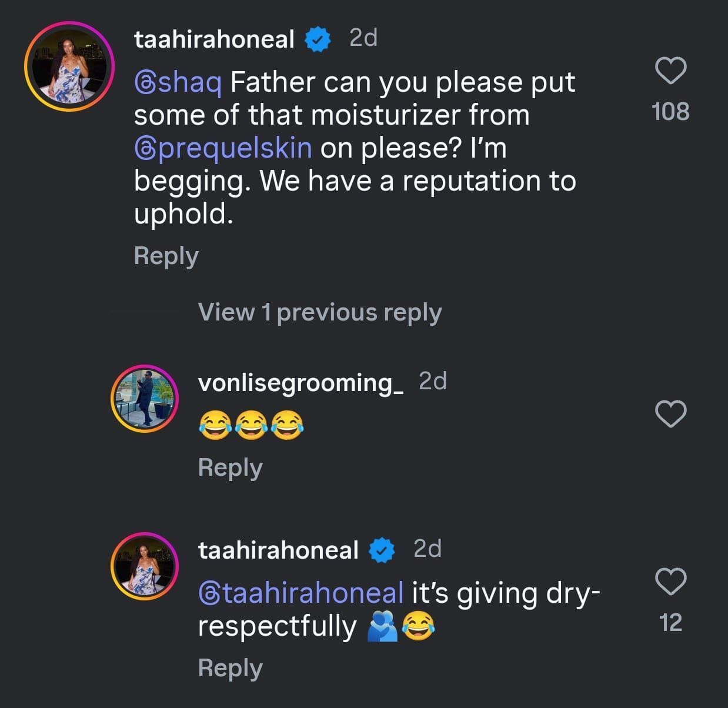Like taahirahoneal's top comment with heart
The width and height of the screenshot is (728, 708).
pos(670,71)
